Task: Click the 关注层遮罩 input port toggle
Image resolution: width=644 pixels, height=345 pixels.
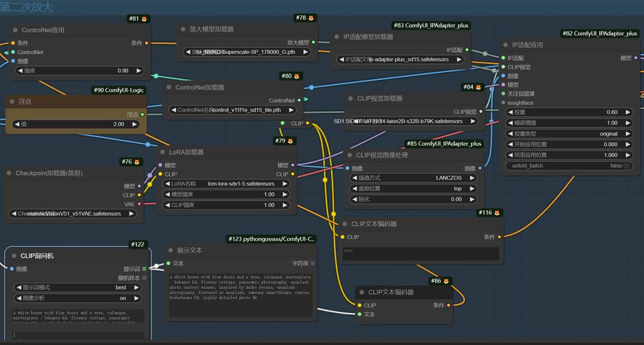Action: pos(503,94)
